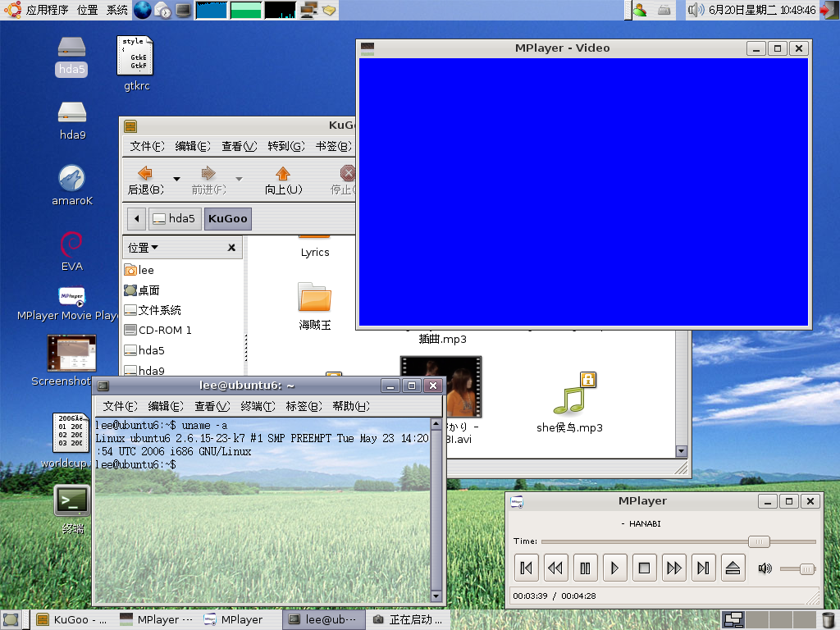
Task: Open the sidebar Places dropdown selector
Action: (143, 248)
